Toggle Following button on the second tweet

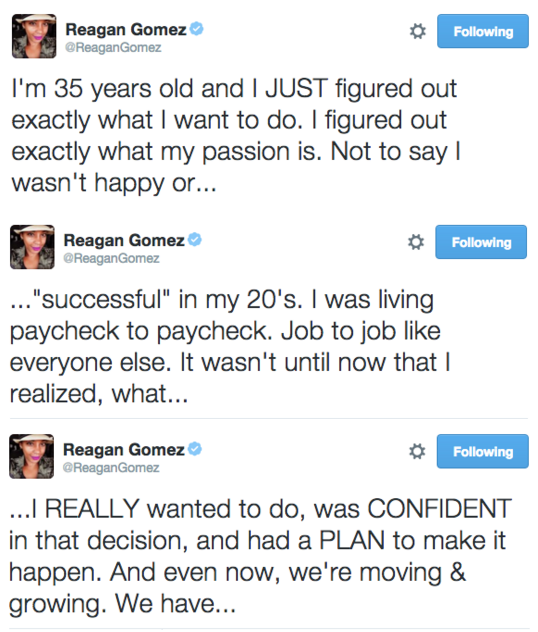pos(481,242)
